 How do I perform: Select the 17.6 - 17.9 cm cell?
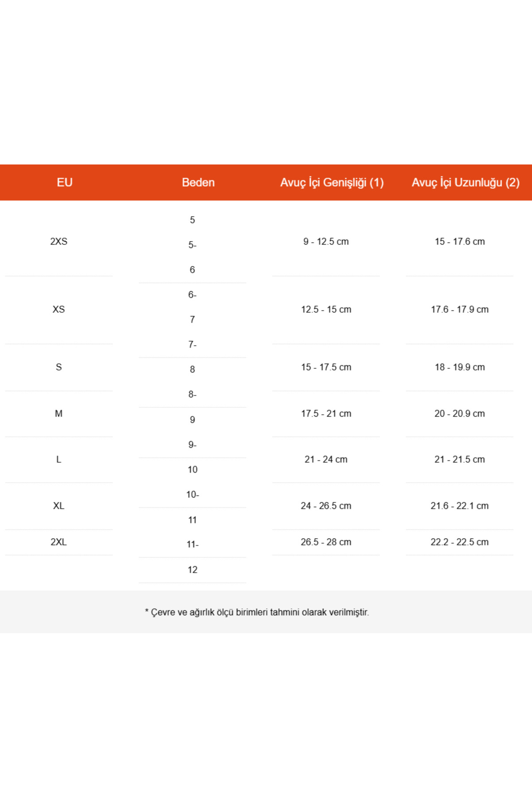[460, 309]
